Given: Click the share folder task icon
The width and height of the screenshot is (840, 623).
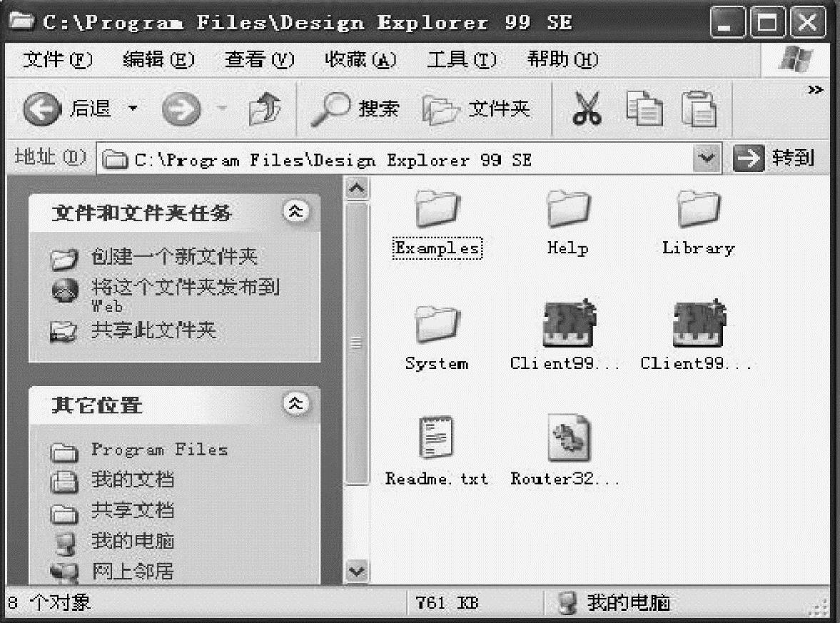Looking at the screenshot, I should click(64, 331).
